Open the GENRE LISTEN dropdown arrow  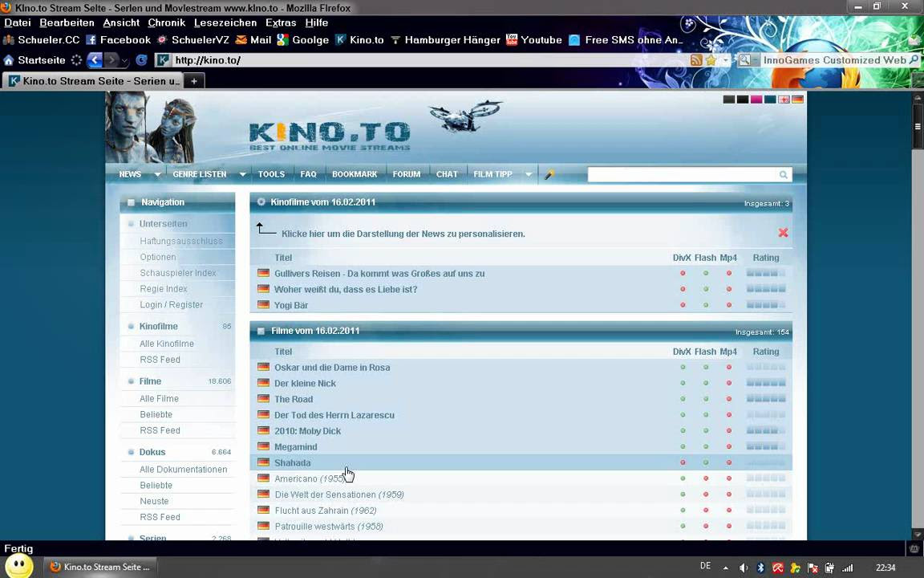pos(242,174)
